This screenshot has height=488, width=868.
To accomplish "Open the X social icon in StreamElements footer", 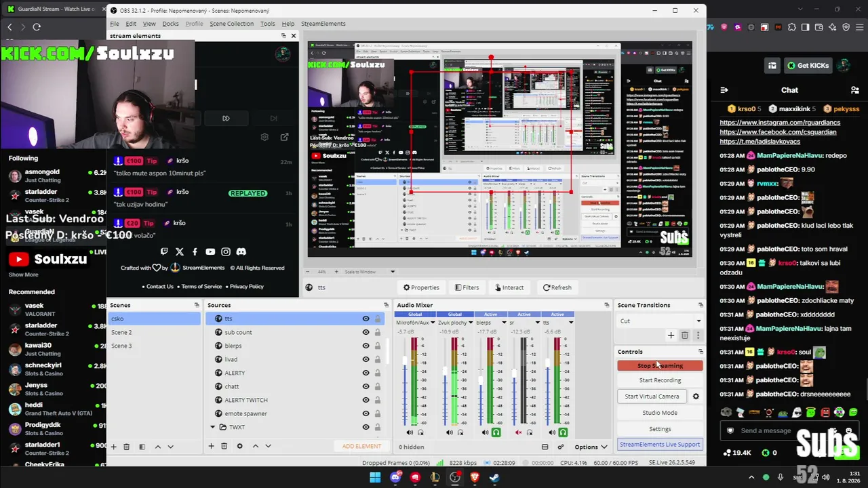I will point(180,251).
